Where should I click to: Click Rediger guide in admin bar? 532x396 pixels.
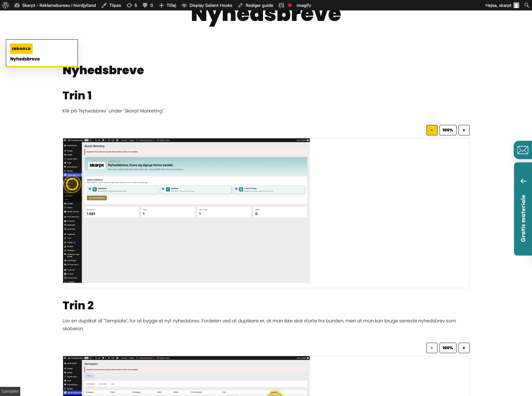pos(256,5)
